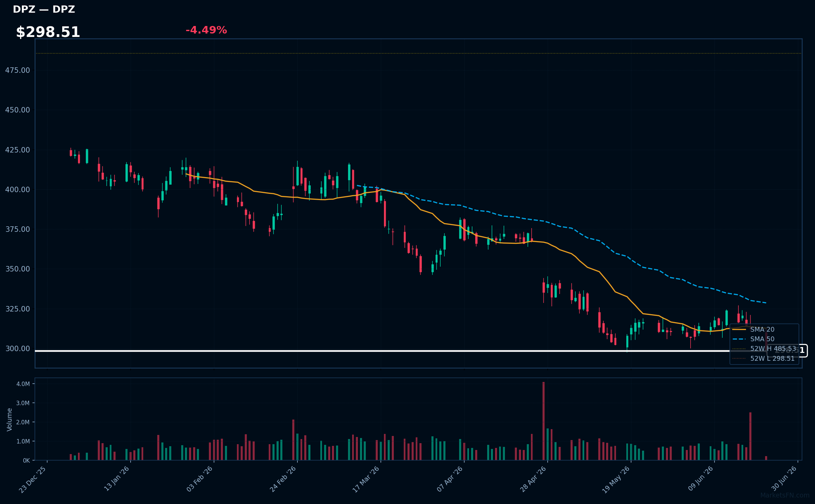Click the 17 Mar '26 date label
This screenshot has height=504, width=815.
(x=366, y=479)
